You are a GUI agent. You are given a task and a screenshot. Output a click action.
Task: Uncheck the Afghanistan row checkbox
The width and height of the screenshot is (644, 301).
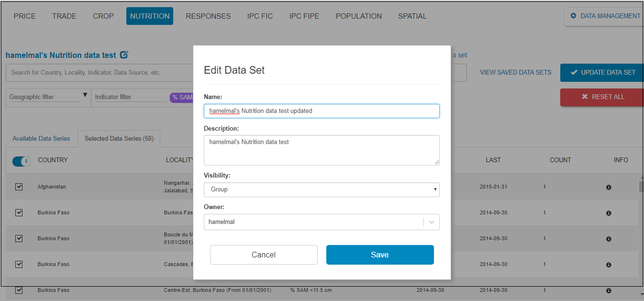pos(19,187)
